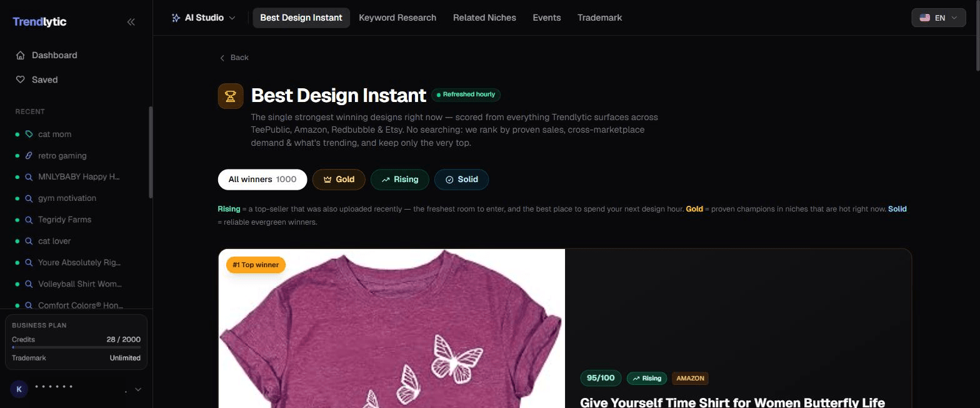Viewport: 980px width, 408px height.
Task: Click the Trendlytic logo
Action: tap(39, 22)
